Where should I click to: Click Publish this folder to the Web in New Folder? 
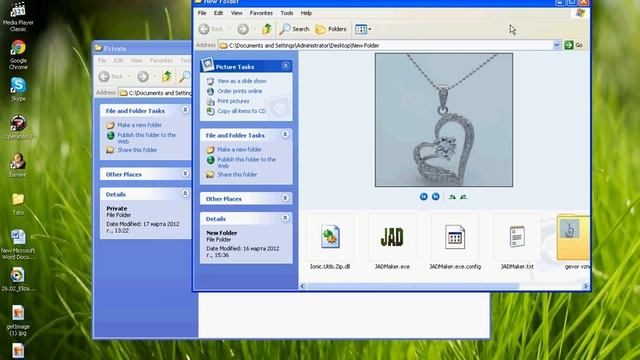coord(246,162)
